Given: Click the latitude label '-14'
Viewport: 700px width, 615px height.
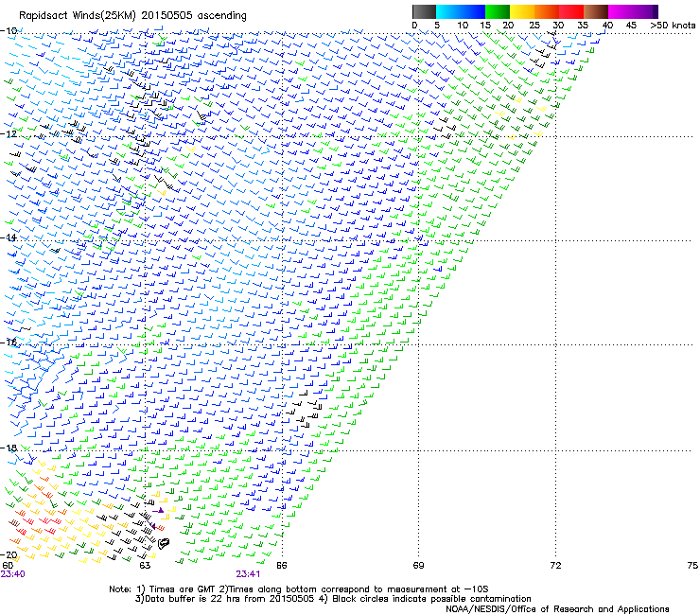Looking at the screenshot, I should 9,237.
